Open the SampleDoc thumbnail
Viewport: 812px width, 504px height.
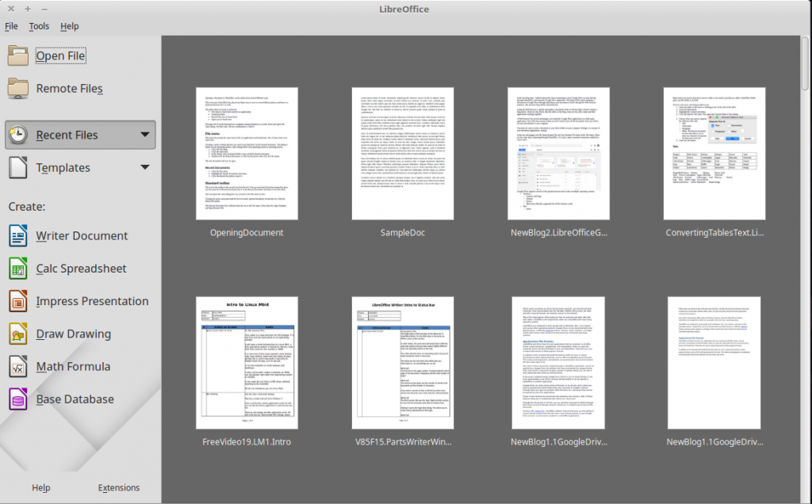(403, 154)
